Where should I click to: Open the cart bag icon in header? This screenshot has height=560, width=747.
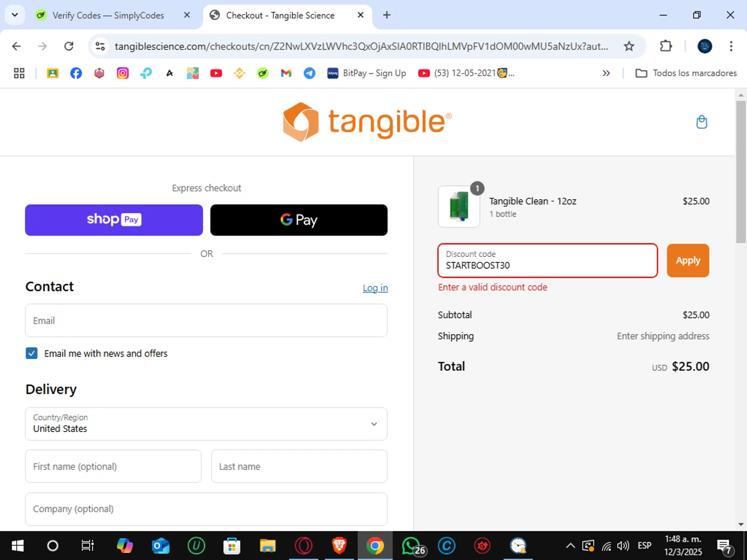pyautogui.click(x=702, y=122)
